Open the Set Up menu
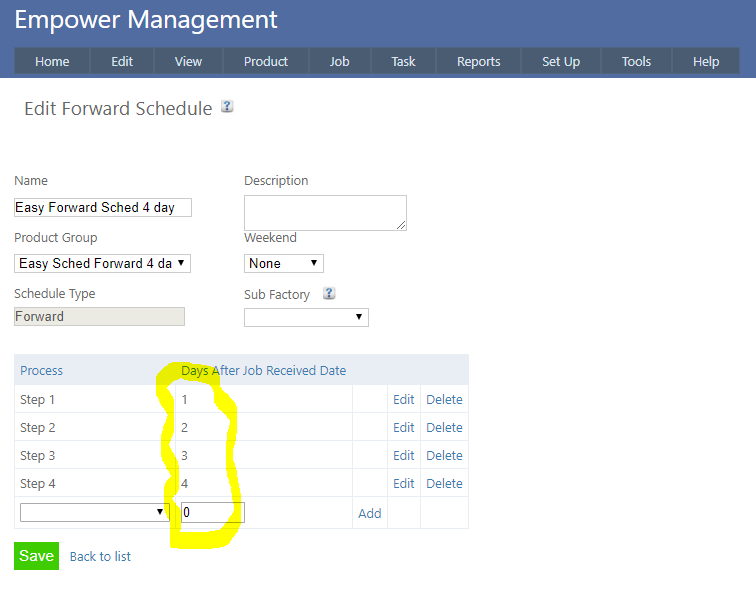Screen dimensions: 756x593 (x=560, y=62)
